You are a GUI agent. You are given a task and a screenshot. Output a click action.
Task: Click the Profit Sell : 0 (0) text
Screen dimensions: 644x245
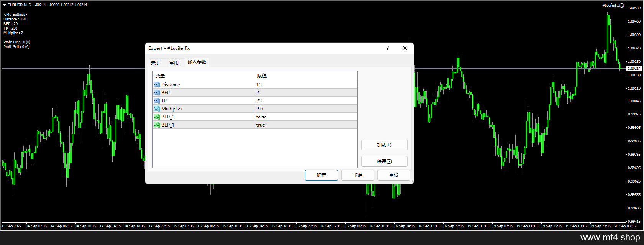pos(16,47)
